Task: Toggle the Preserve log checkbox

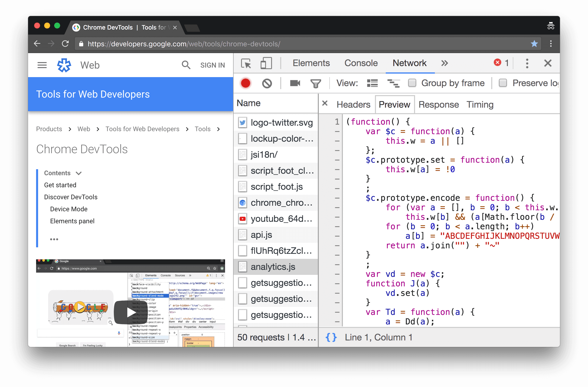Action: pyautogui.click(x=503, y=83)
